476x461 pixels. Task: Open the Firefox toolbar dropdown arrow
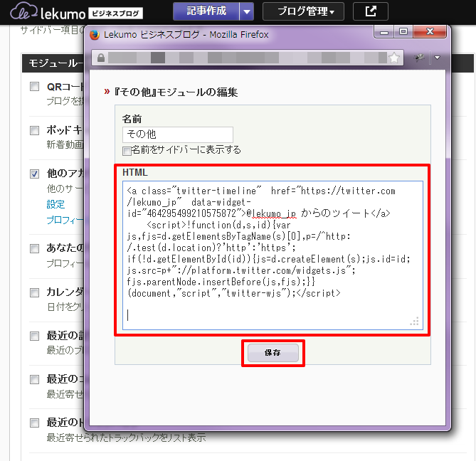(437, 58)
